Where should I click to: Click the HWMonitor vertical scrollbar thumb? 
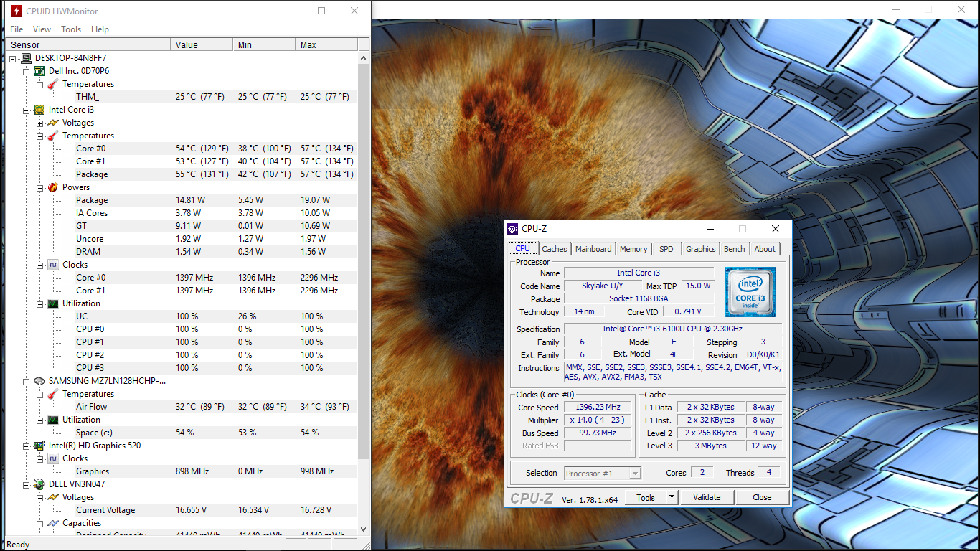tap(364, 262)
